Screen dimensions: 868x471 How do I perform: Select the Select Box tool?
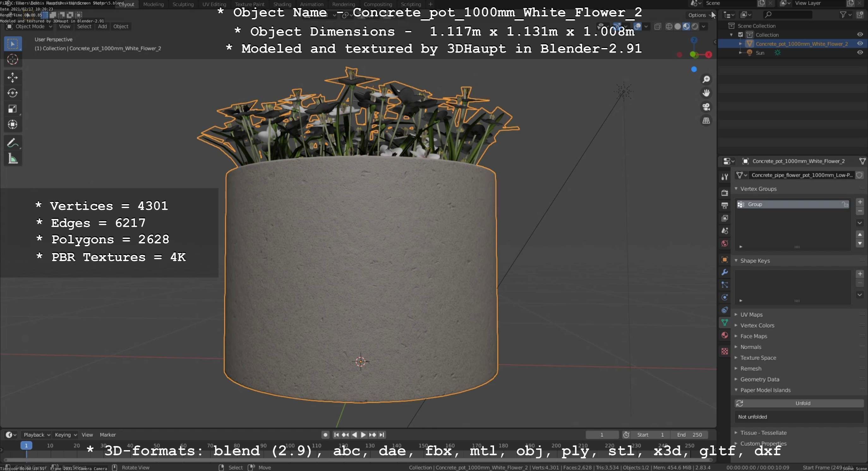pos(13,44)
